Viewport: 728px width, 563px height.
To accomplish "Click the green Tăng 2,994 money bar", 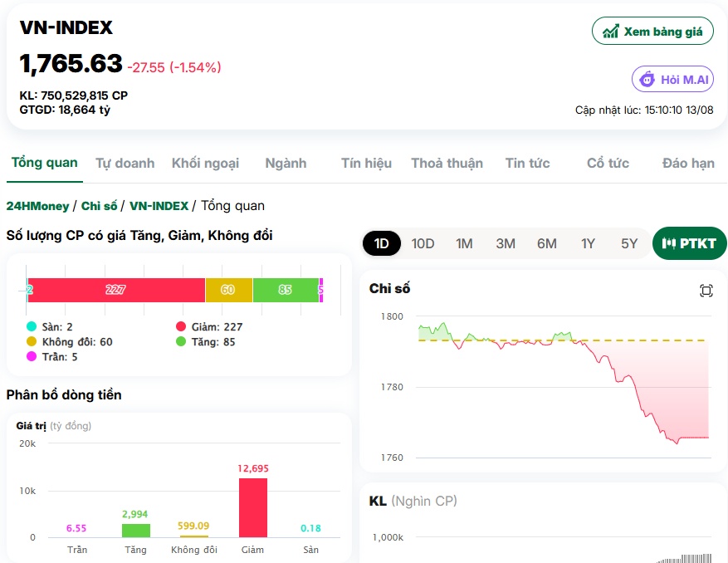I will 136,531.
